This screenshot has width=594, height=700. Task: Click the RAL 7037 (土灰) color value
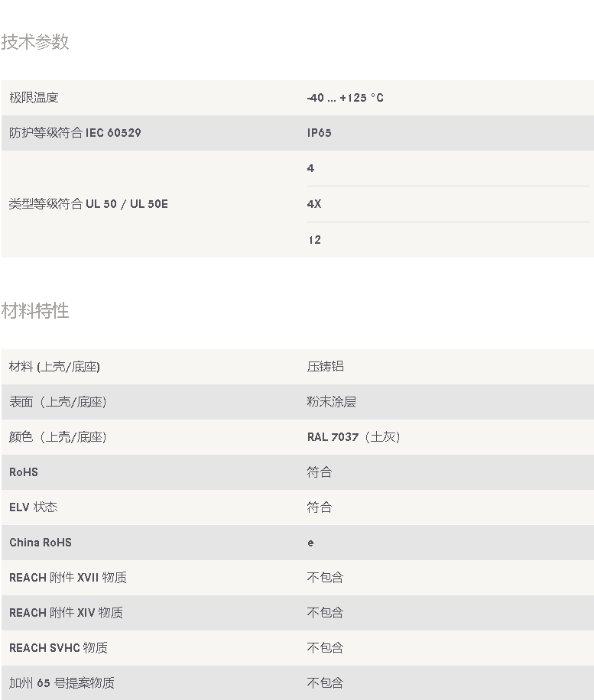click(353, 437)
